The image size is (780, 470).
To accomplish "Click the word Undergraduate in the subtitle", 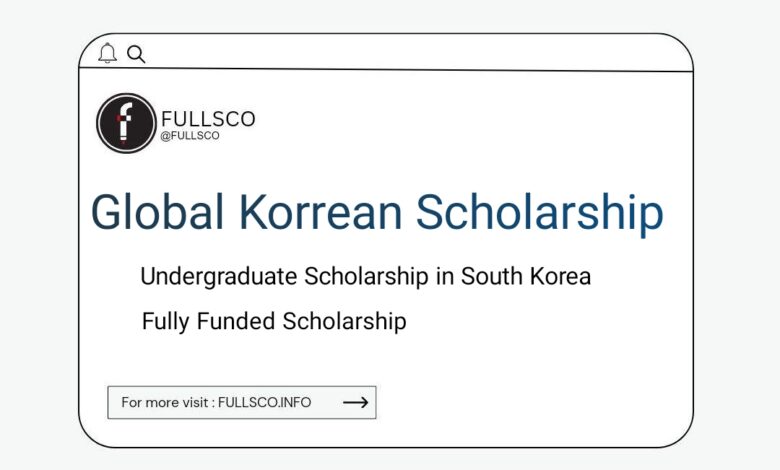I will point(219,277).
